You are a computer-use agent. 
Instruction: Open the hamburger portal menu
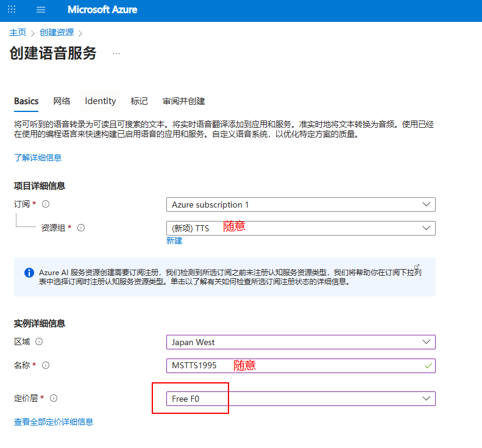coord(41,10)
